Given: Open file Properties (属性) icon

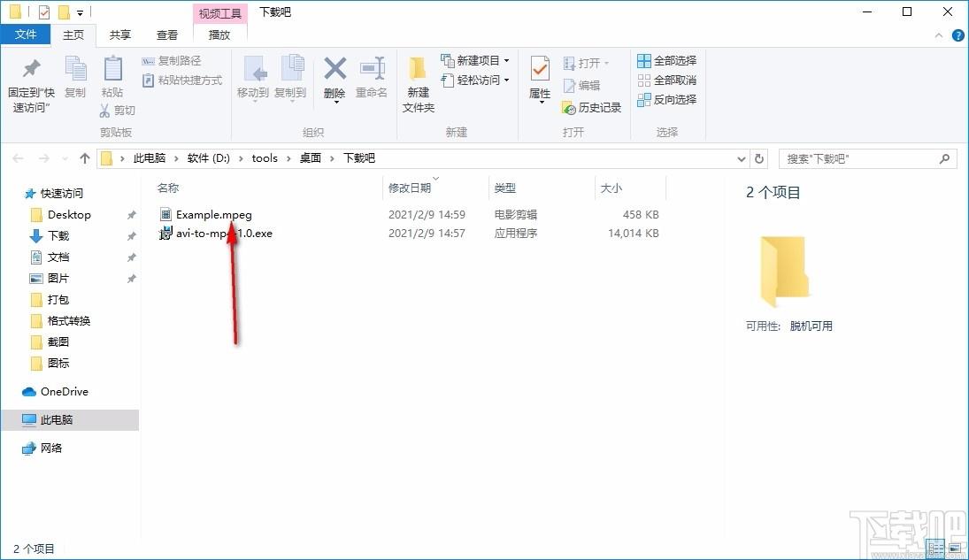Looking at the screenshot, I should pyautogui.click(x=540, y=69).
